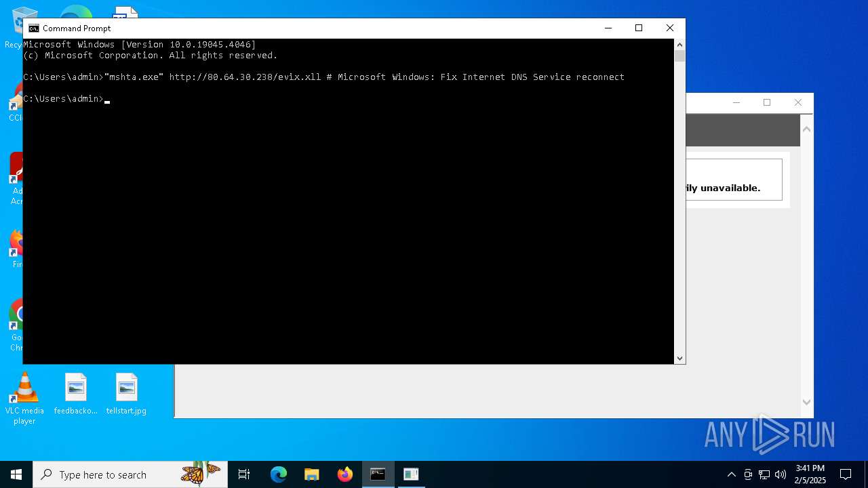Viewport: 868px width, 488px height.
Task: Open the clock showing 3:41 PM
Action: pyautogui.click(x=810, y=474)
